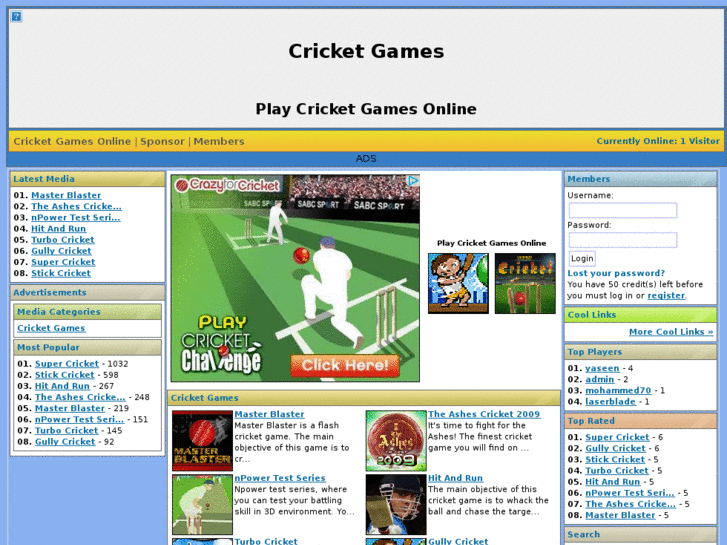Open Turbo Cricket in Top Rated list
727x545 pixels.
coord(617,471)
